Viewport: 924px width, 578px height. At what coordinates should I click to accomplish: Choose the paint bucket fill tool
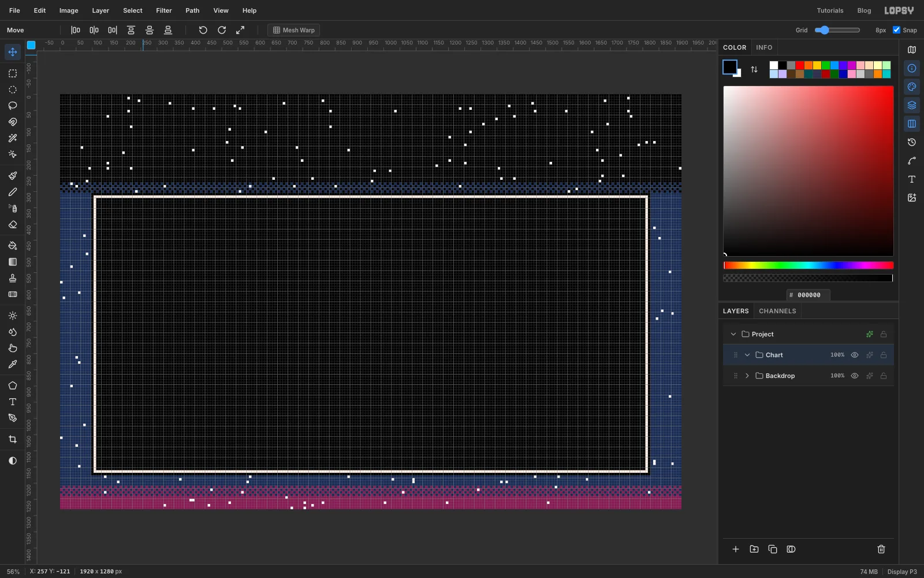point(13,246)
